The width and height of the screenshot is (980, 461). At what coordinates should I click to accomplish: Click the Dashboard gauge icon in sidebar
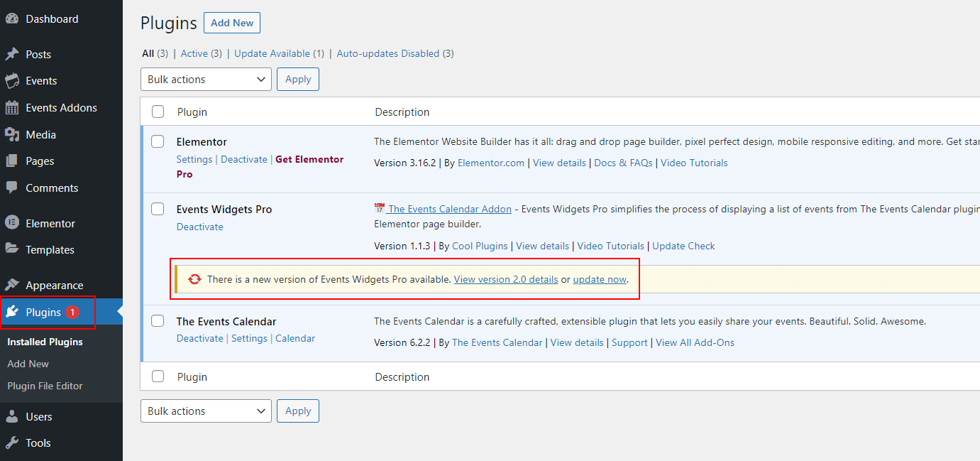click(12, 19)
